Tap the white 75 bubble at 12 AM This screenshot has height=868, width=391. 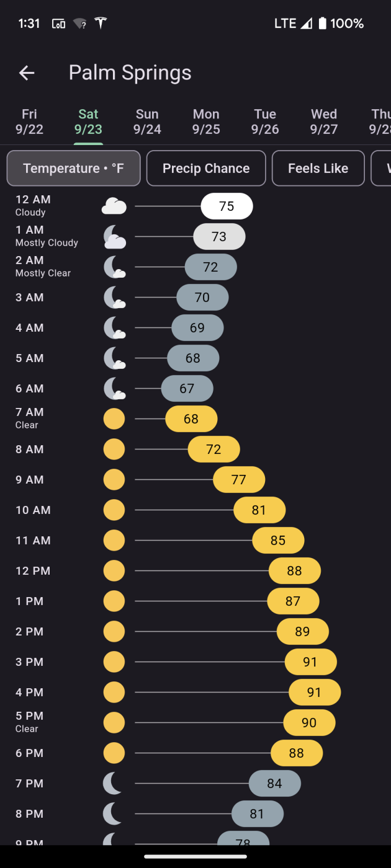227,206
